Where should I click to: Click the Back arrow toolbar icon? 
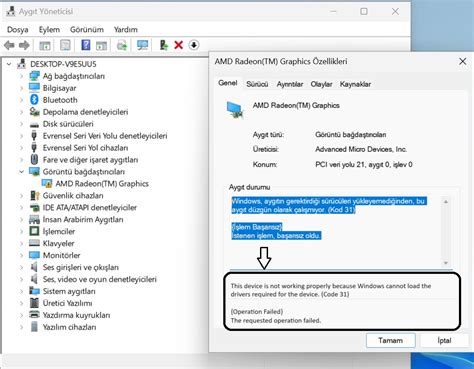pos(9,45)
